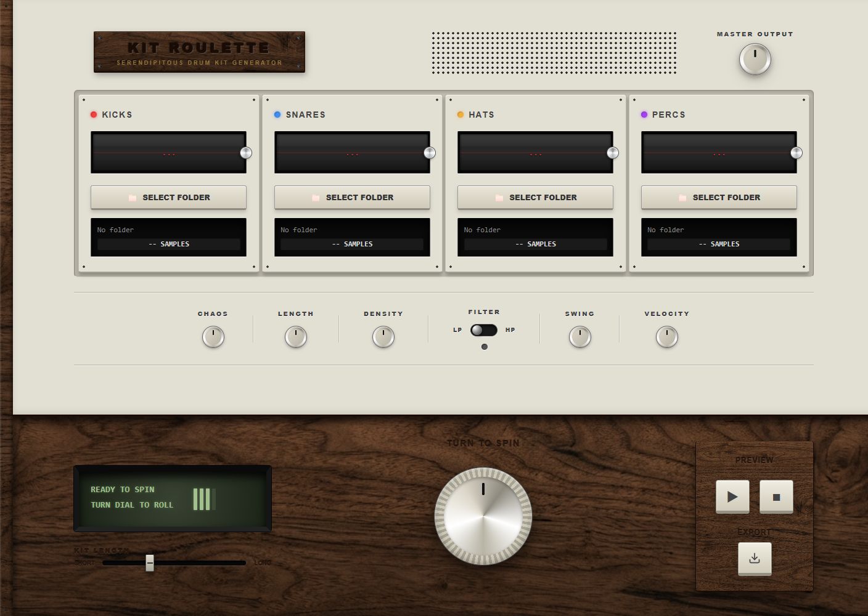This screenshot has height=616, width=868.
Task: Click the 'TURN DIAL TO ROLL' status text
Action: [132, 505]
